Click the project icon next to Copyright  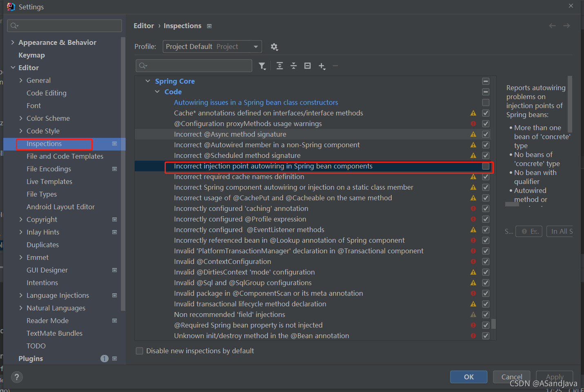[114, 219]
